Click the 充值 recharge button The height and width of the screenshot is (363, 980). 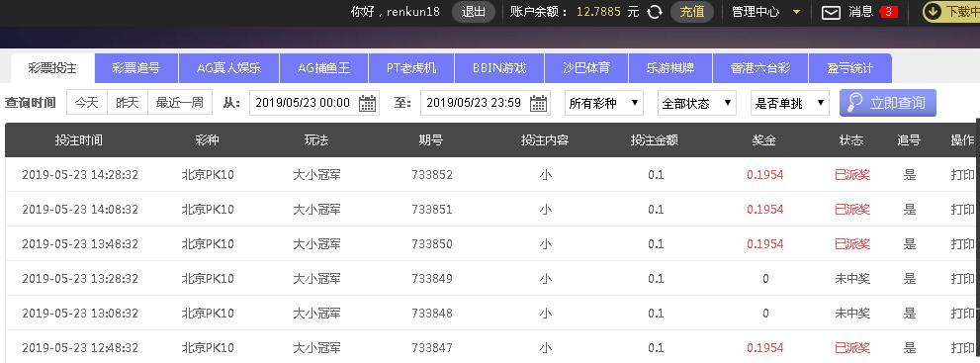pos(692,12)
